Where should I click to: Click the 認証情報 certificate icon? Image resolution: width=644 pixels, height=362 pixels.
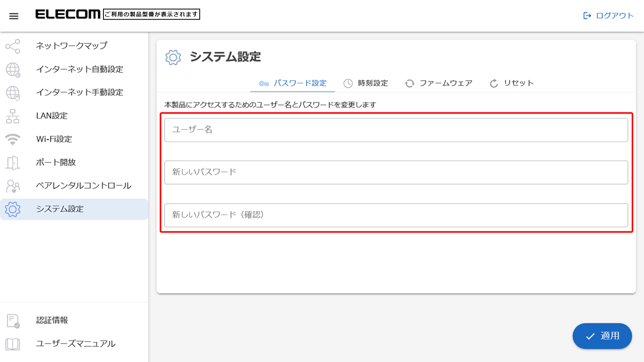click(x=13, y=321)
